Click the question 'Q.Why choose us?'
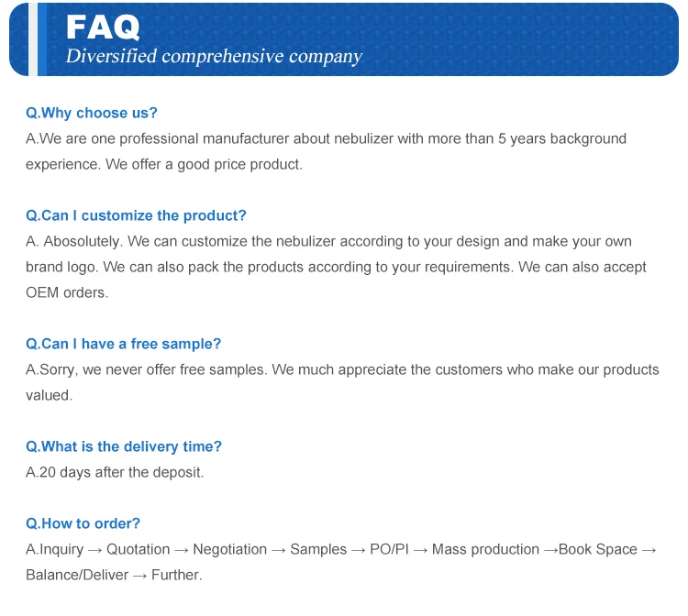The height and width of the screenshot is (616, 688). [91, 113]
